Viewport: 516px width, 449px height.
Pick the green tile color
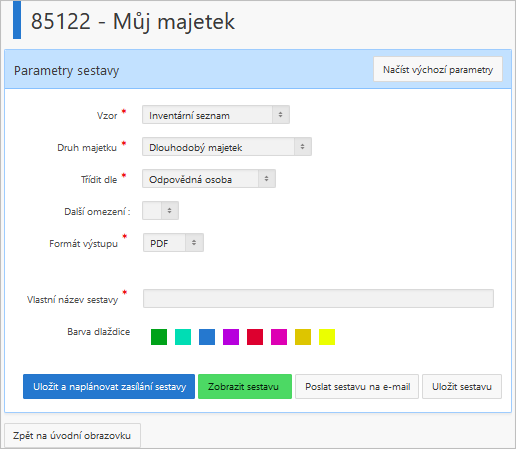click(159, 337)
